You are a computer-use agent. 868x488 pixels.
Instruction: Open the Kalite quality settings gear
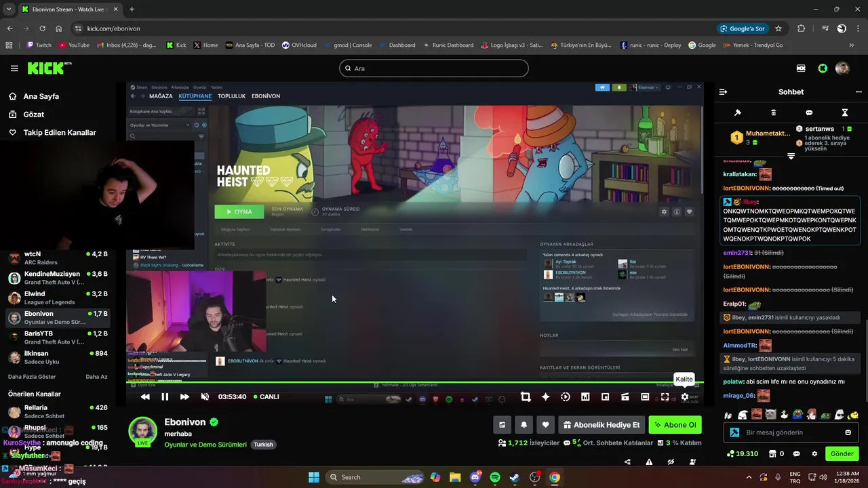[x=685, y=397]
